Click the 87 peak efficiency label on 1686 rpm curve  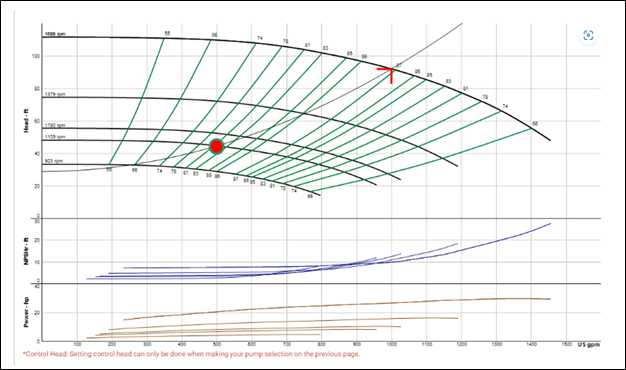tap(398, 65)
